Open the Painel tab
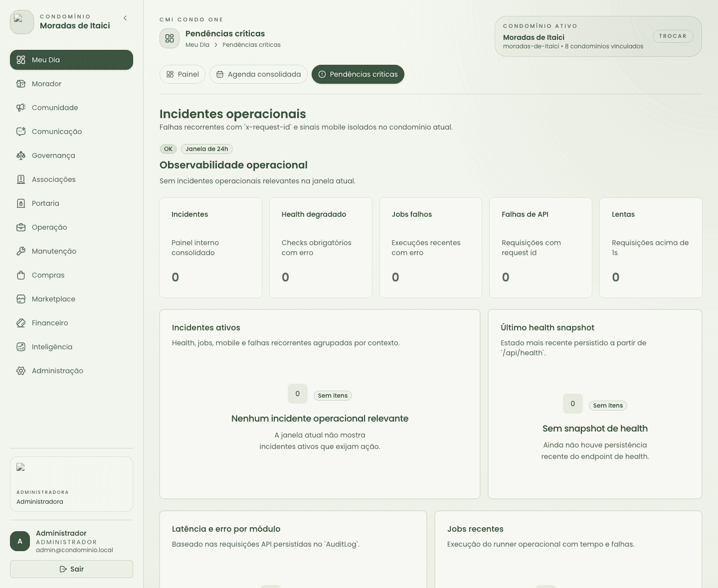This screenshot has width=718, height=588. (x=182, y=74)
